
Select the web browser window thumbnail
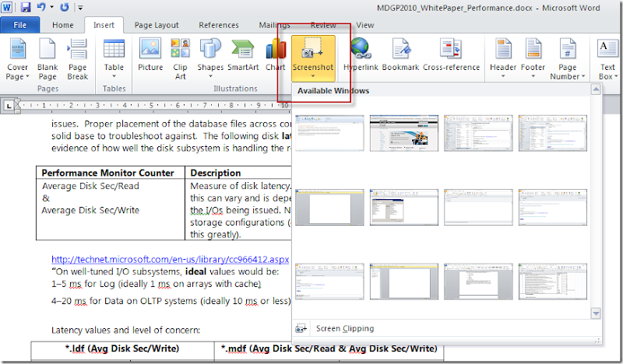click(x=403, y=133)
